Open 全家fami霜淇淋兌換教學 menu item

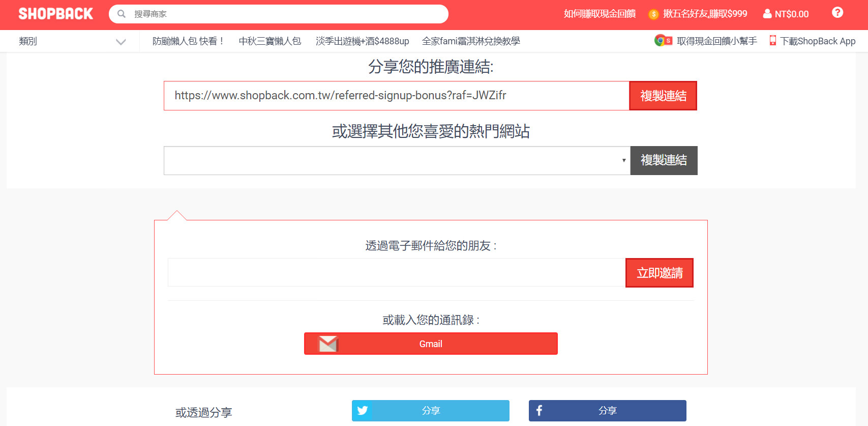pyautogui.click(x=471, y=41)
